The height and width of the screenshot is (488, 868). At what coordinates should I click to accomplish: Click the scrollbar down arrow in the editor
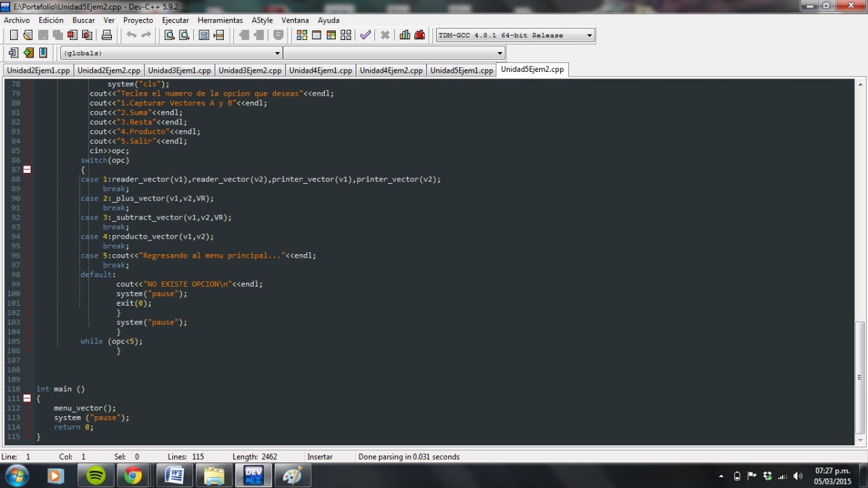point(860,439)
